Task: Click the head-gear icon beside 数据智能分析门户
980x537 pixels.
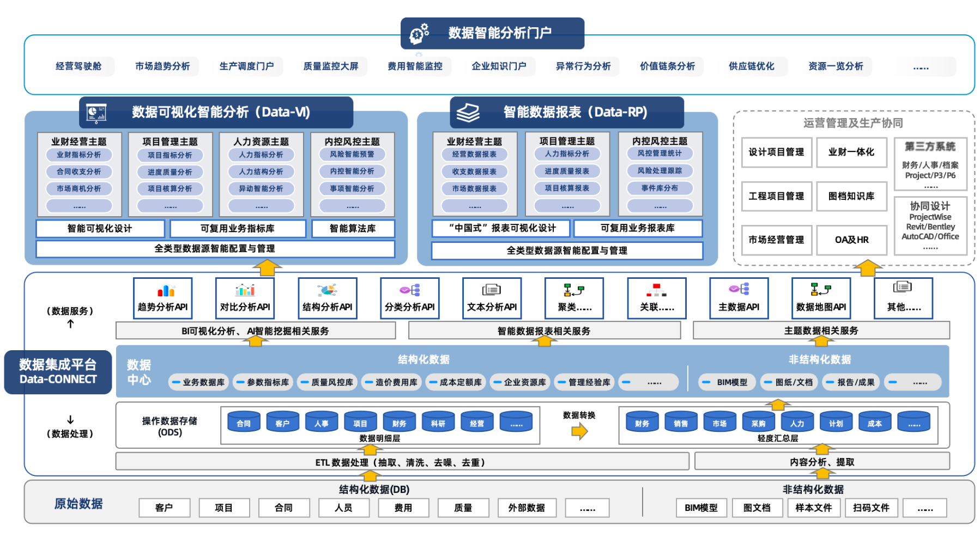Action: click(419, 34)
